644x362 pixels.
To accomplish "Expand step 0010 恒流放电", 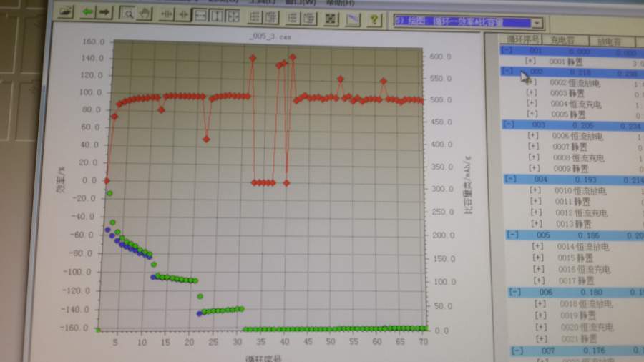I will pos(535,190).
